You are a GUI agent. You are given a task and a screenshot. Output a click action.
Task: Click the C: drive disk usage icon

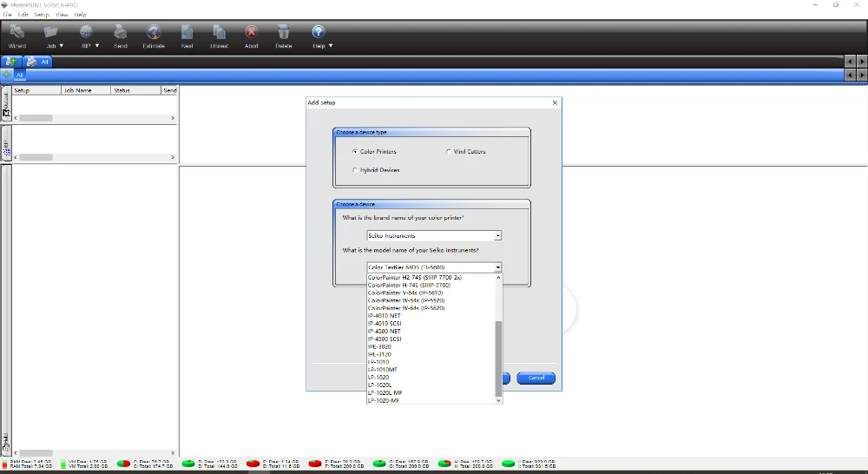coord(123,464)
